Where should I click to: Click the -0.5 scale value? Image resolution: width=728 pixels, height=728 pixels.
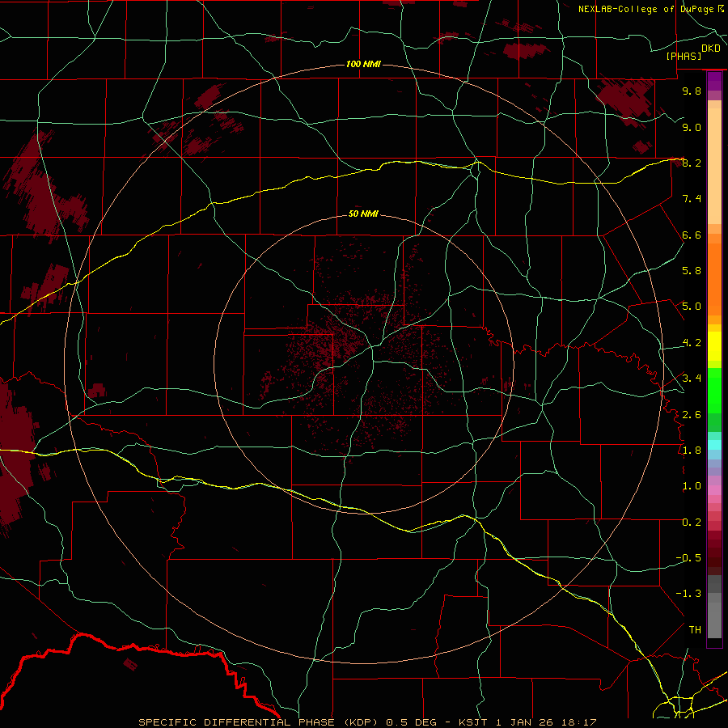(x=688, y=557)
